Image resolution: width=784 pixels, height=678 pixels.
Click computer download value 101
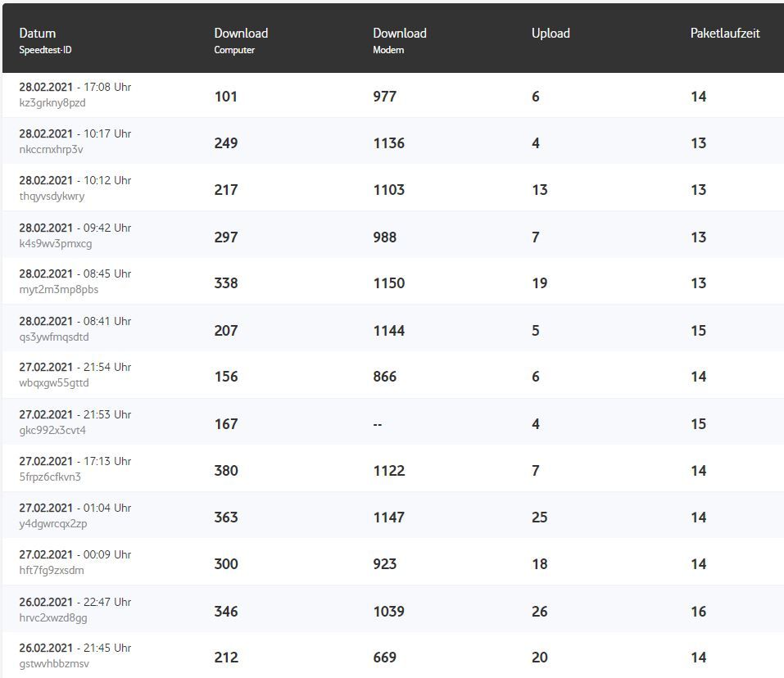(225, 97)
